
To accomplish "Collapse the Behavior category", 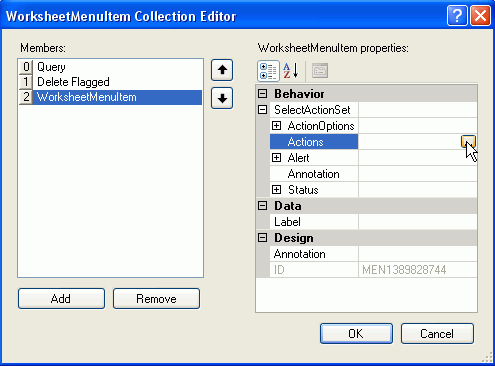I will pos(263,94).
